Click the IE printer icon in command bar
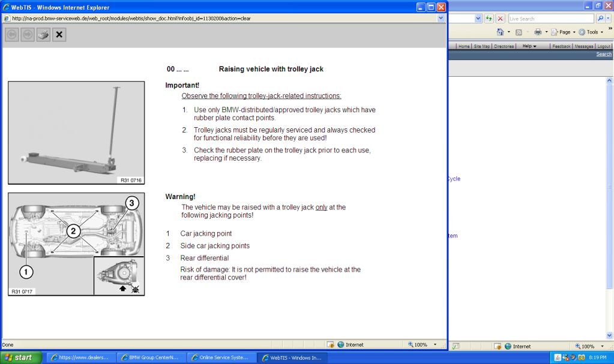 click(x=538, y=32)
